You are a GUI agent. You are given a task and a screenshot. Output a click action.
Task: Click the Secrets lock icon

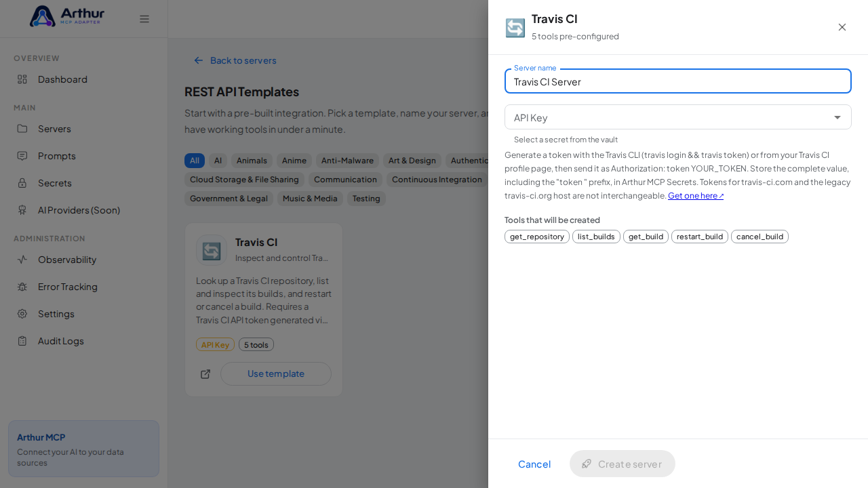(x=22, y=183)
